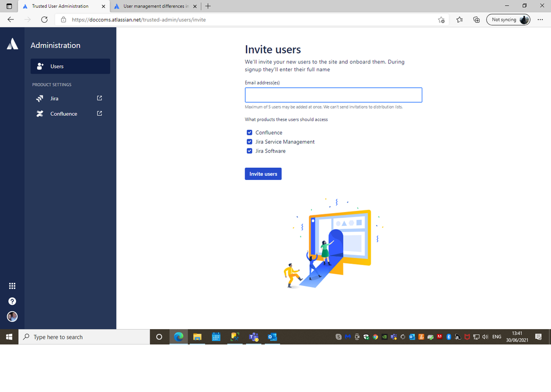Uncheck the Jira Software checkbox
Screen dimensions: 551x392
250,151
